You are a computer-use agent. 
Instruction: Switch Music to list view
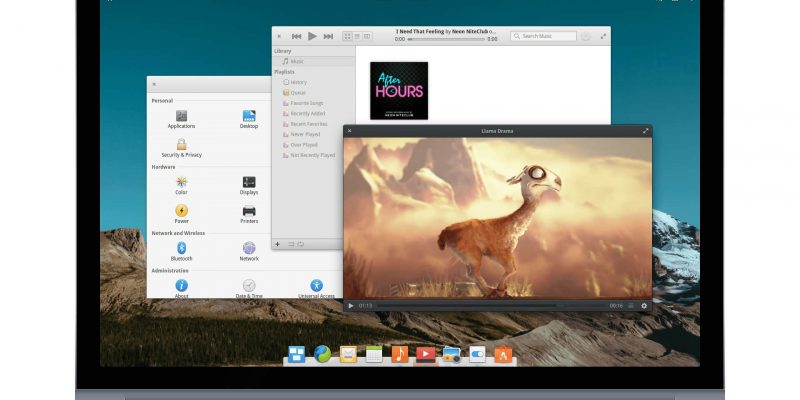click(357, 36)
